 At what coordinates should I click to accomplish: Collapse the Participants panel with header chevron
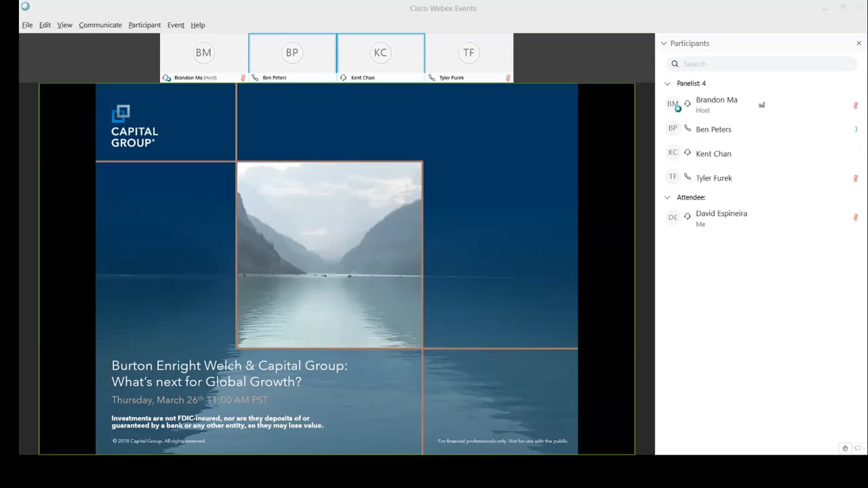point(664,43)
